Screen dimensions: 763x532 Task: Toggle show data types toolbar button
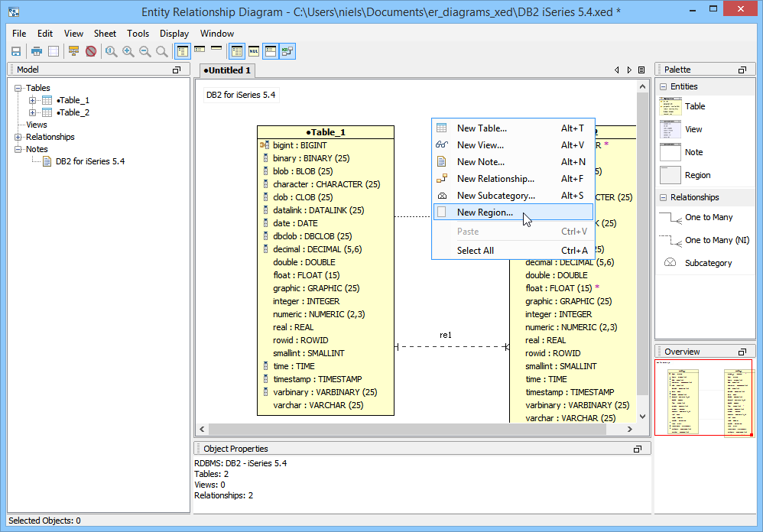237,51
